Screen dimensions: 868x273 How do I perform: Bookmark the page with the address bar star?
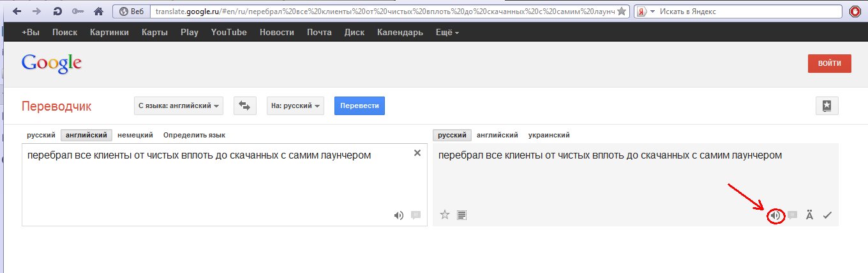pyautogui.click(x=622, y=12)
